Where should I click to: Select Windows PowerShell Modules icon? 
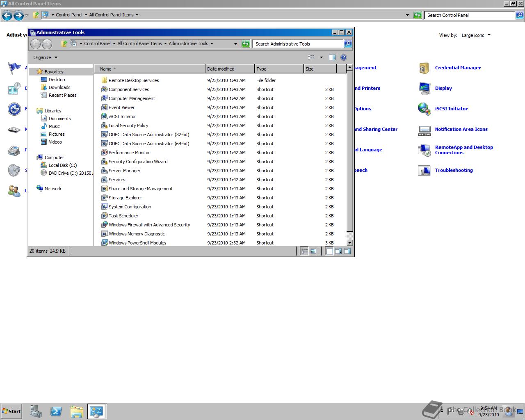tap(104, 243)
